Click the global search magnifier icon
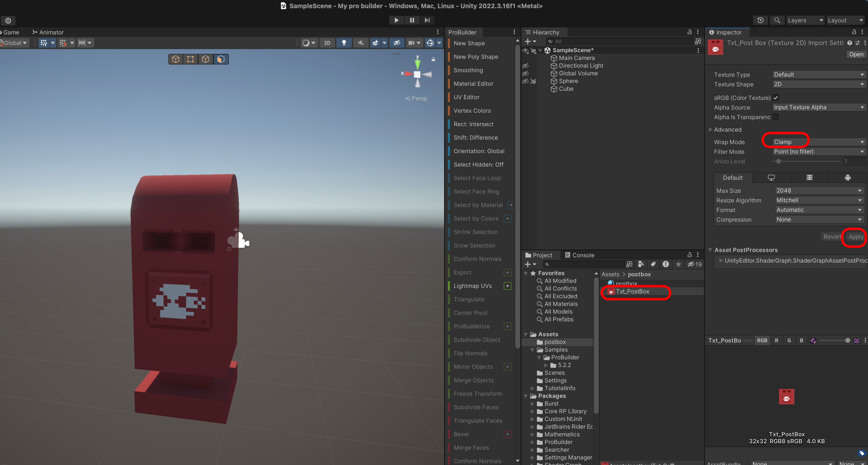 click(777, 20)
